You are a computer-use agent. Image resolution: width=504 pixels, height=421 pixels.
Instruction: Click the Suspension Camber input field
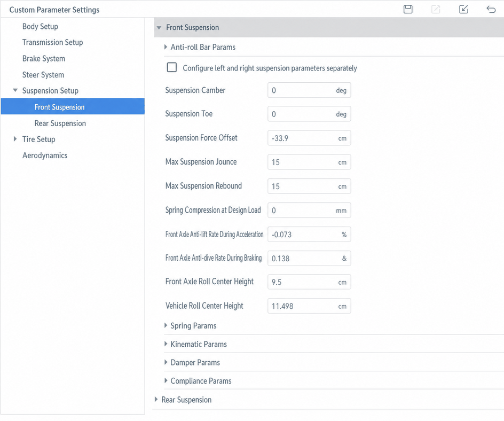click(309, 90)
